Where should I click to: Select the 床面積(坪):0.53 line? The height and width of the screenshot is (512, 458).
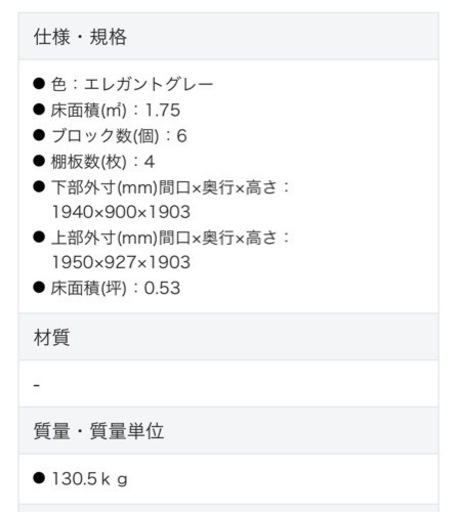point(115,288)
